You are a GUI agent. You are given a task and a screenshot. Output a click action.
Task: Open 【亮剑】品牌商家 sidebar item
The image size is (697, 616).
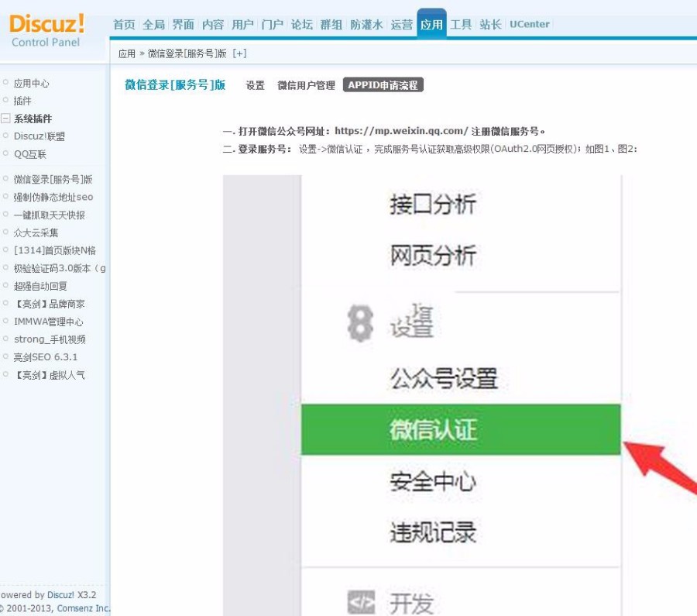tap(49, 304)
